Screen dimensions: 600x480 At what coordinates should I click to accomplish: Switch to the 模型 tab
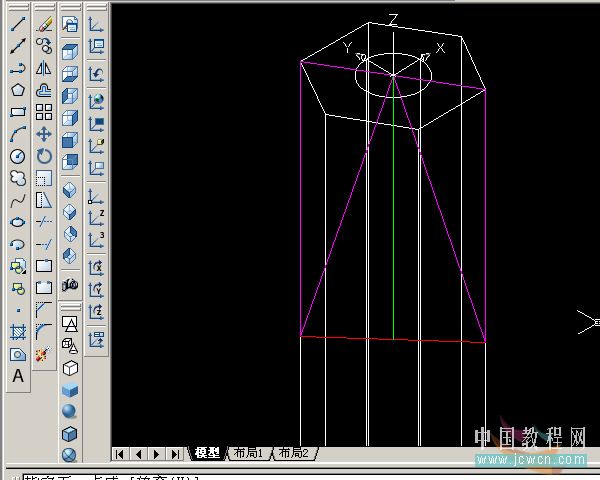coord(207,453)
